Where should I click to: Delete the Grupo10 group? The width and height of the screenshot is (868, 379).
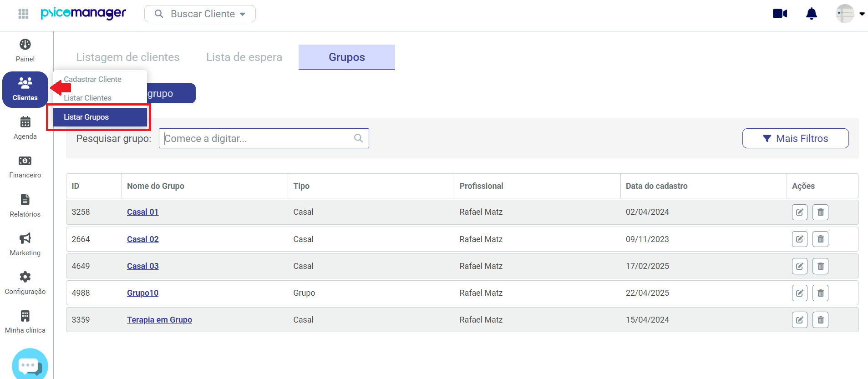pos(820,293)
